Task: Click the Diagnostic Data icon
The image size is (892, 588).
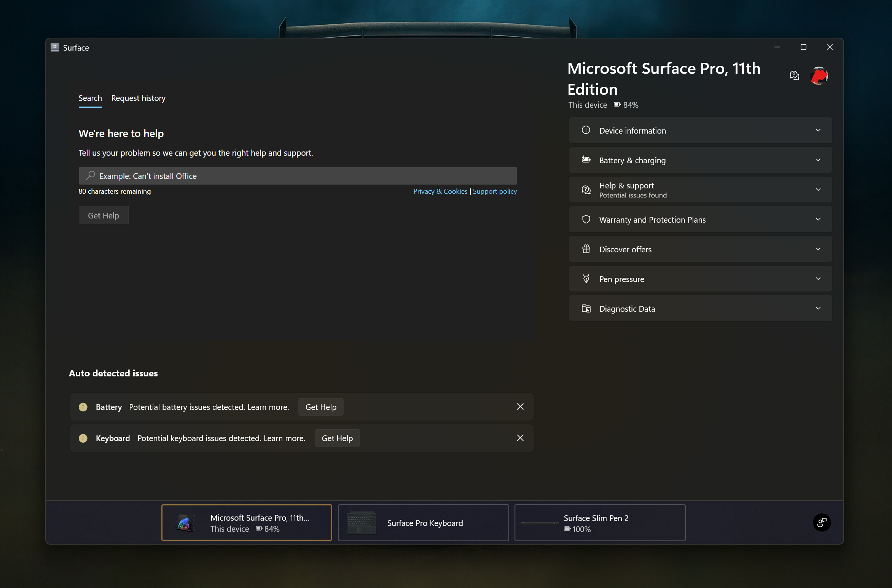Action: pyautogui.click(x=586, y=308)
